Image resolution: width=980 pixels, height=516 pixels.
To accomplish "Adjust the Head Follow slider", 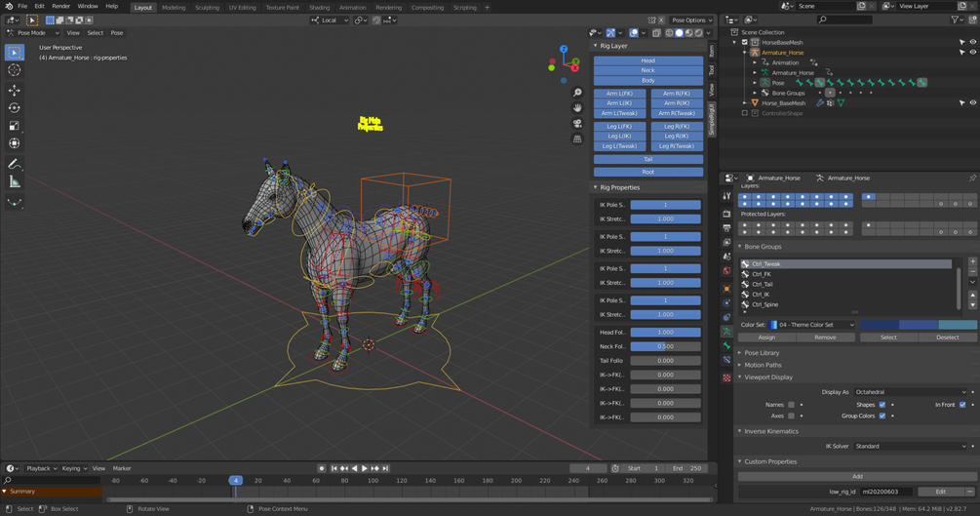I will [x=665, y=332].
